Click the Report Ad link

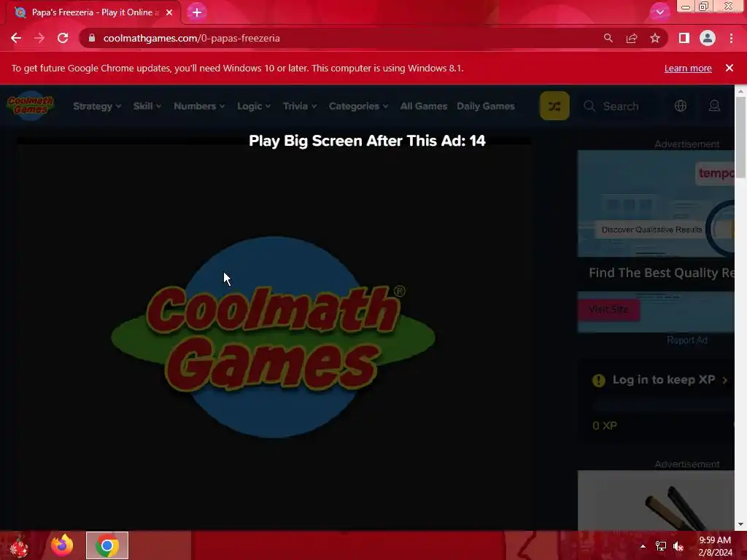[x=687, y=340]
